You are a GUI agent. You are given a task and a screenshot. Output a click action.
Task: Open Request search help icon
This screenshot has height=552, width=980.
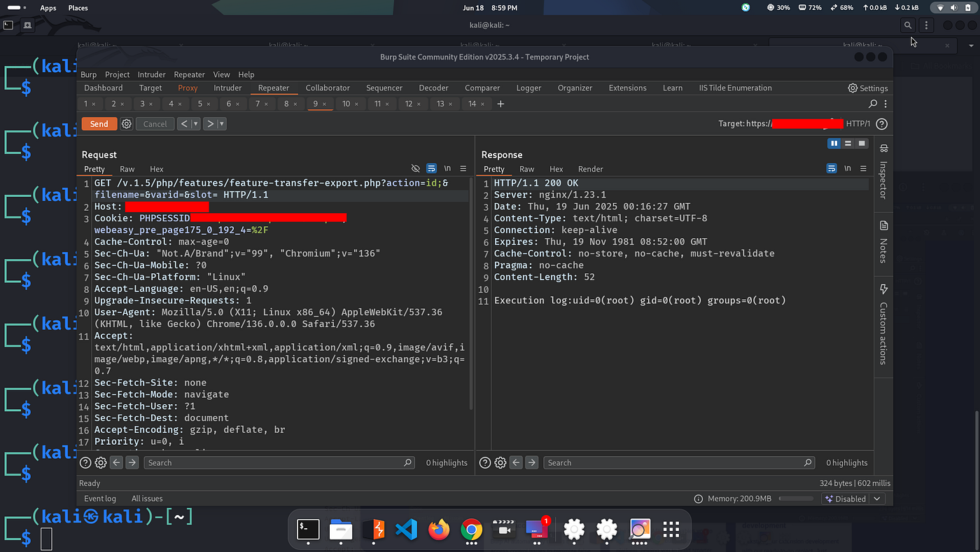[85, 462]
